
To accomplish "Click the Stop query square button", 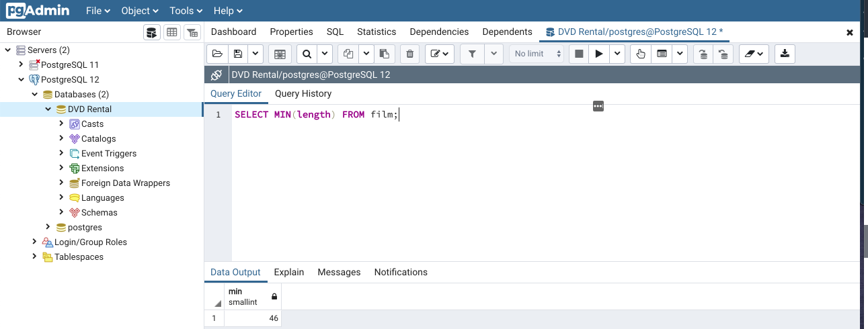I will (x=578, y=54).
